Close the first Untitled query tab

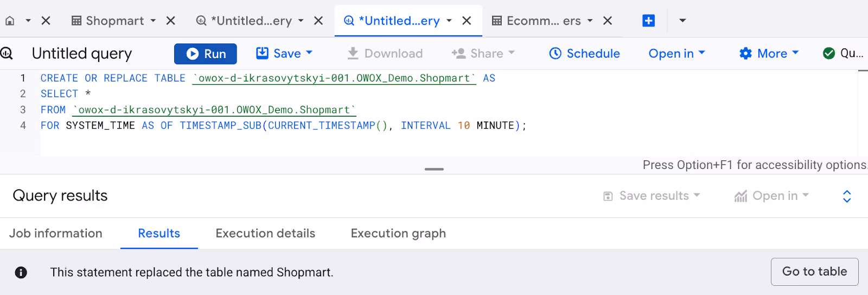click(318, 21)
